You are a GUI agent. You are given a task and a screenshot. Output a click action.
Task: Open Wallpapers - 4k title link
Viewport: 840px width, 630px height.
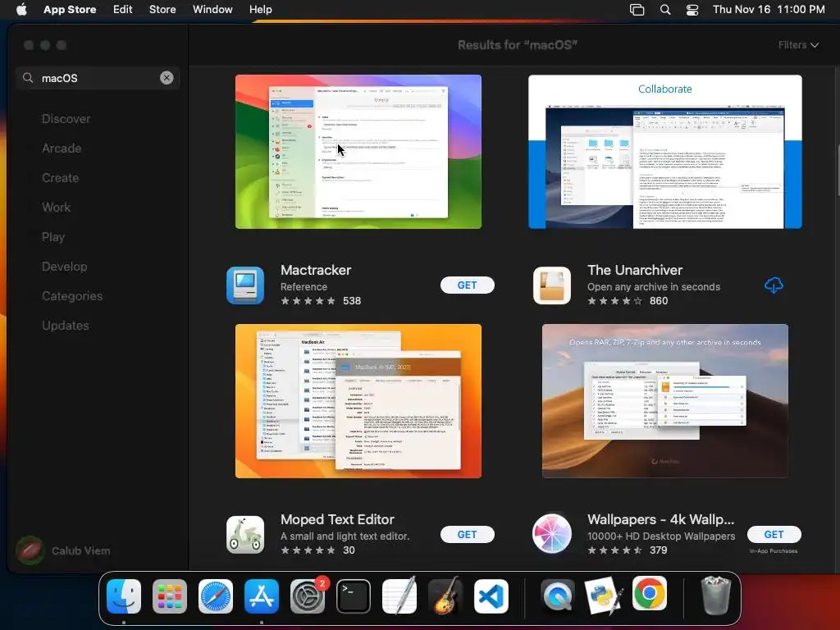click(x=660, y=519)
